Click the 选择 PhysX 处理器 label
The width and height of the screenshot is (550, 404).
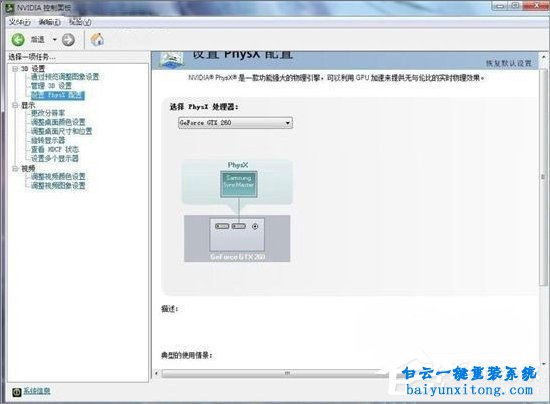204,107
